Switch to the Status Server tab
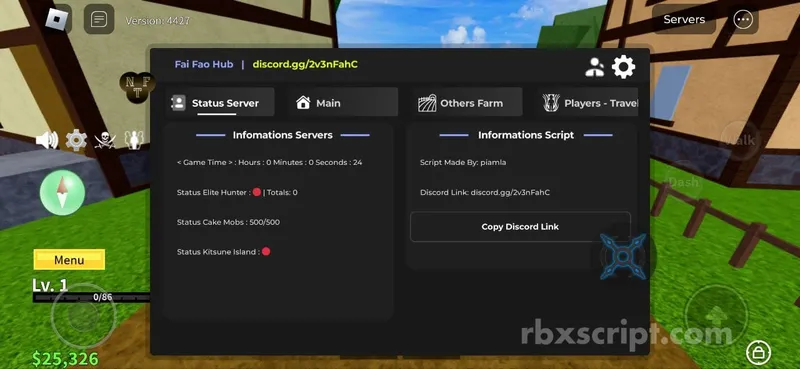This screenshot has height=369, width=800. coord(220,103)
